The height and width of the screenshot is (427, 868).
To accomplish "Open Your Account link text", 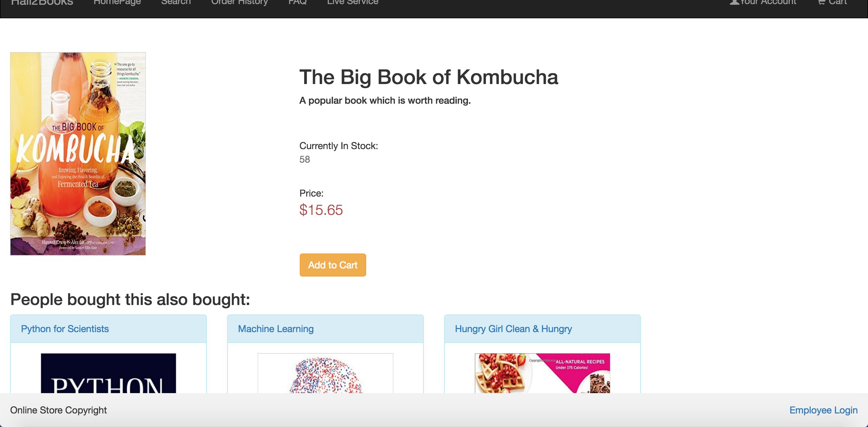I will pos(768,3).
